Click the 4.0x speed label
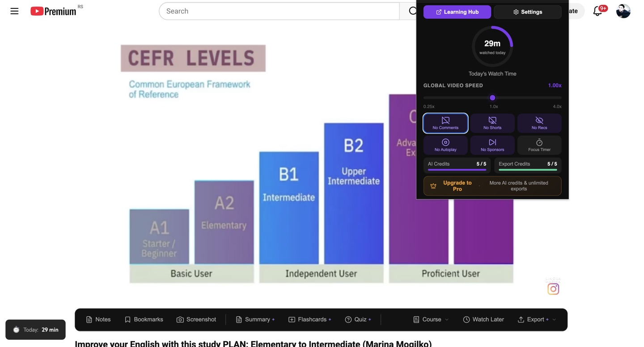The height and width of the screenshot is (347, 644). coord(557,107)
